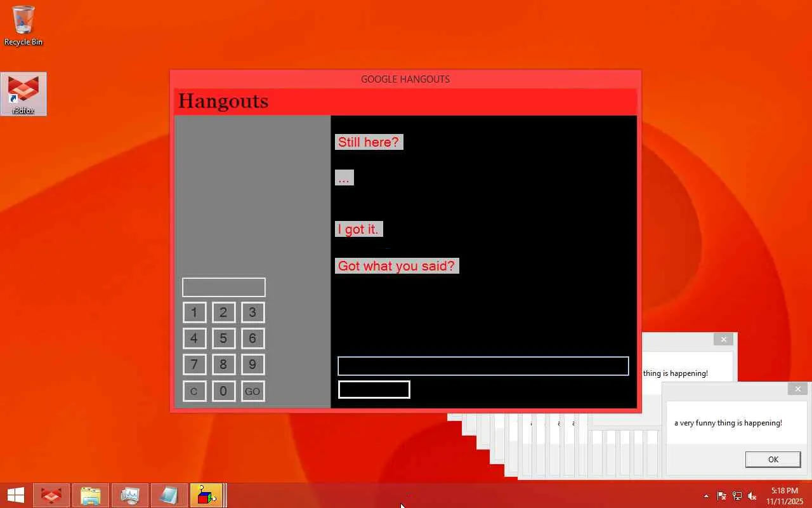Click OK in the funny thing message box
This screenshot has height=508, width=812.
point(773,459)
